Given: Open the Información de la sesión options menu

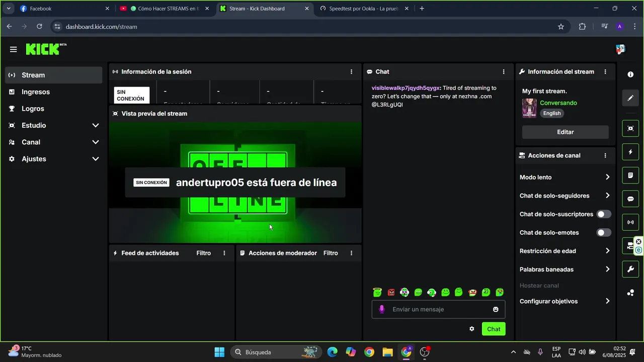Looking at the screenshot, I should [x=351, y=72].
